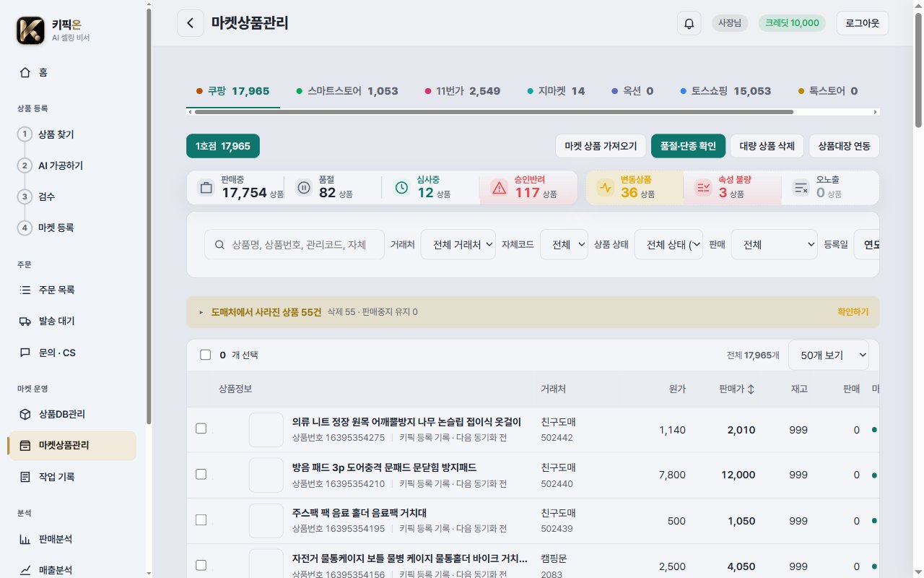Click the 속성 불량 checklist icon
Screen dimensions: 924x578
702,188
